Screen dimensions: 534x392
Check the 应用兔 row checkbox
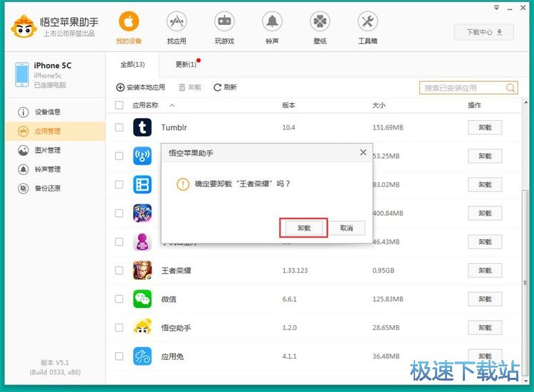tap(119, 356)
